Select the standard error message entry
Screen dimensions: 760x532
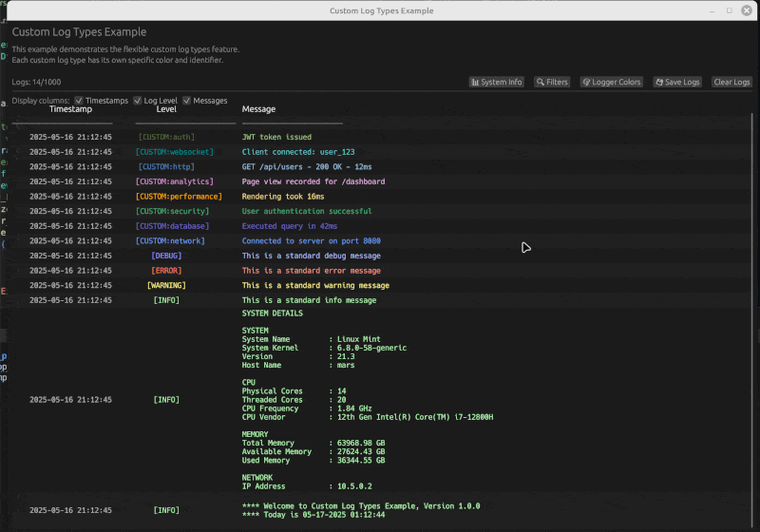click(x=311, y=271)
